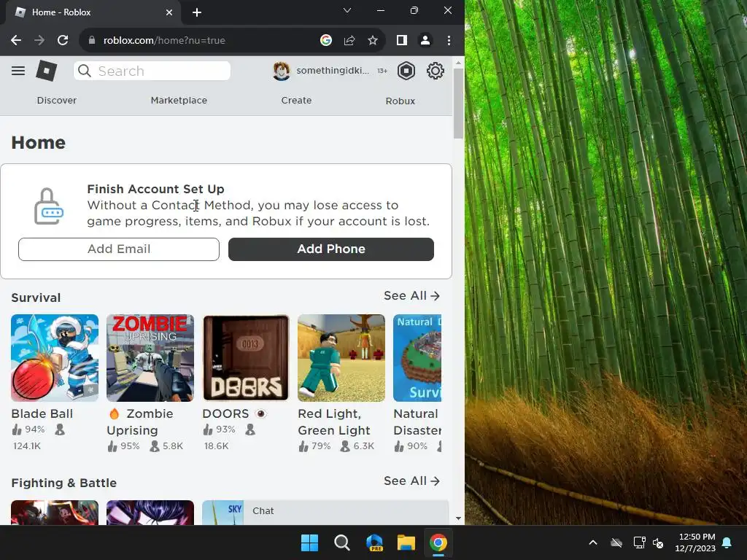This screenshot has width=747, height=560.
Task: Open File Explorer from taskbar
Action: click(406, 542)
